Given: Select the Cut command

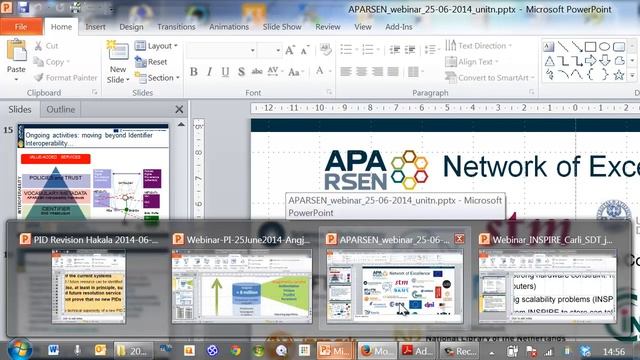Looking at the screenshot, I should click(46, 46).
